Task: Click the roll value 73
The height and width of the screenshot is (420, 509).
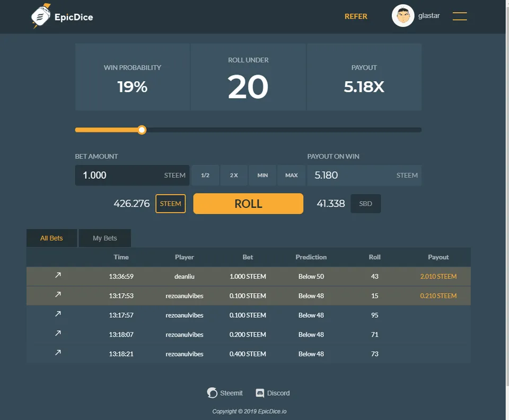Action: (375, 354)
